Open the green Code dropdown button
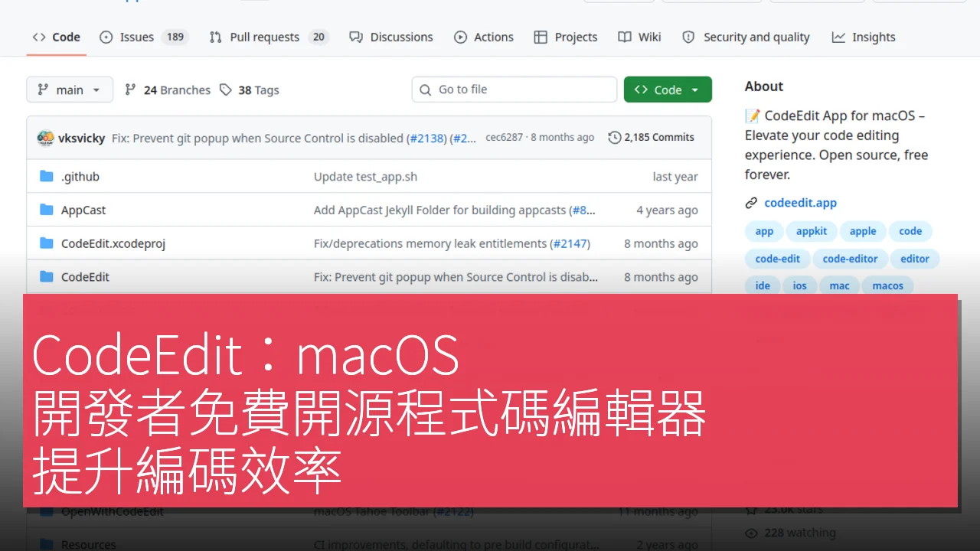The width and height of the screenshot is (980, 551). (668, 90)
